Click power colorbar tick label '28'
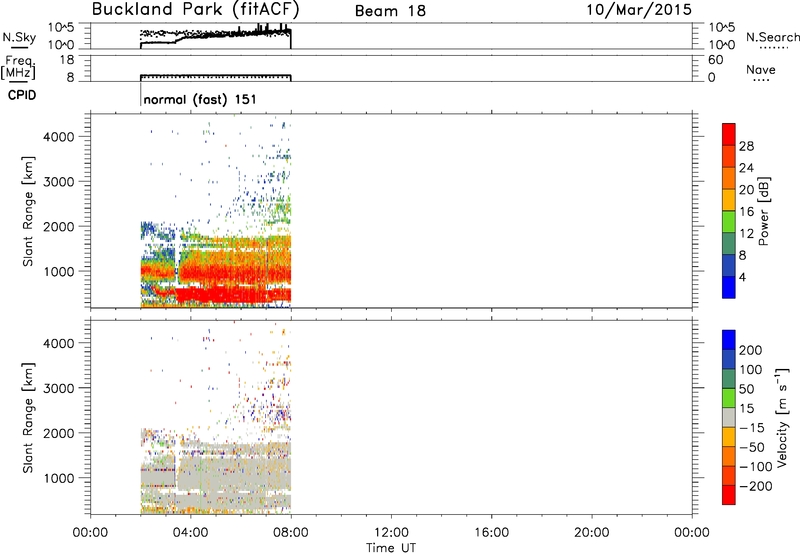Viewport: 800px width, 554px height. coord(746,146)
